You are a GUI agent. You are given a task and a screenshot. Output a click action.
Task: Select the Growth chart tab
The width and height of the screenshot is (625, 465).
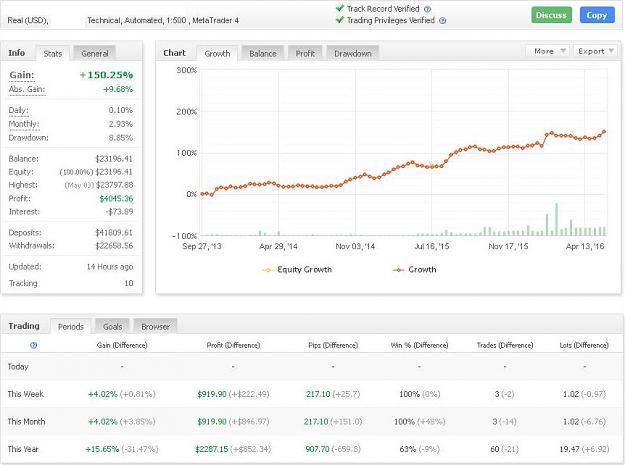pos(217,53)
